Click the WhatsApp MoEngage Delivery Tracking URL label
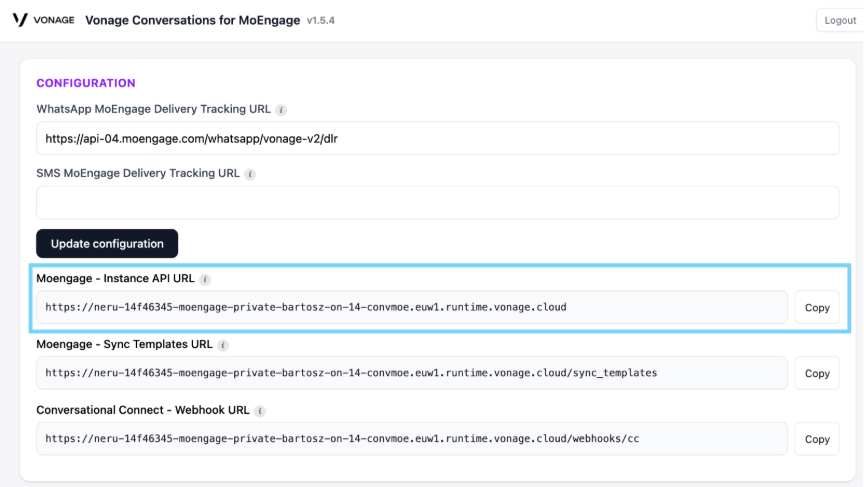Viewport: 864px width, 487px height. (154, 109)
